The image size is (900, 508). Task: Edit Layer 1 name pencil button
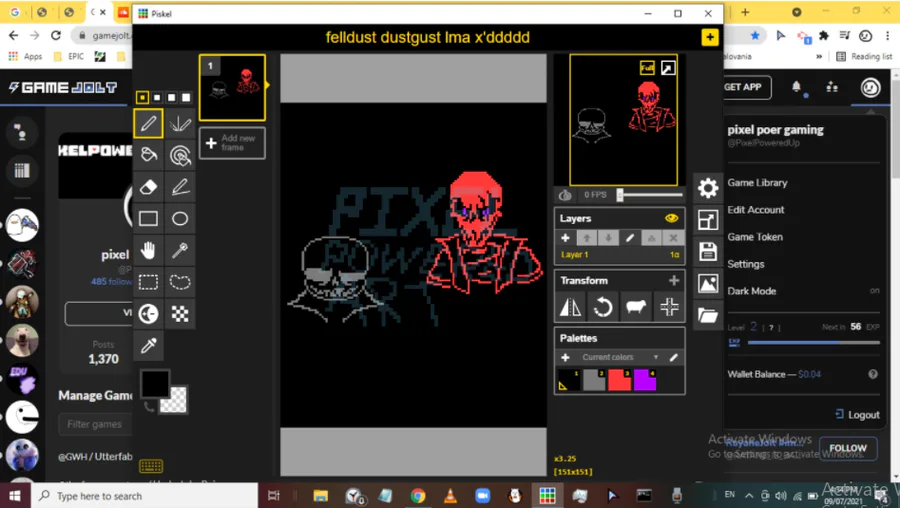pos(630,238)
